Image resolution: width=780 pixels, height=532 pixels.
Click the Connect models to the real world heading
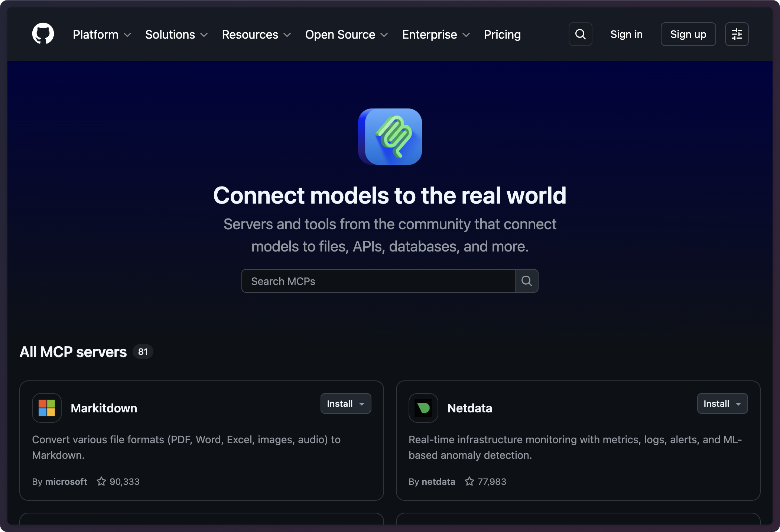pos(390,195)
